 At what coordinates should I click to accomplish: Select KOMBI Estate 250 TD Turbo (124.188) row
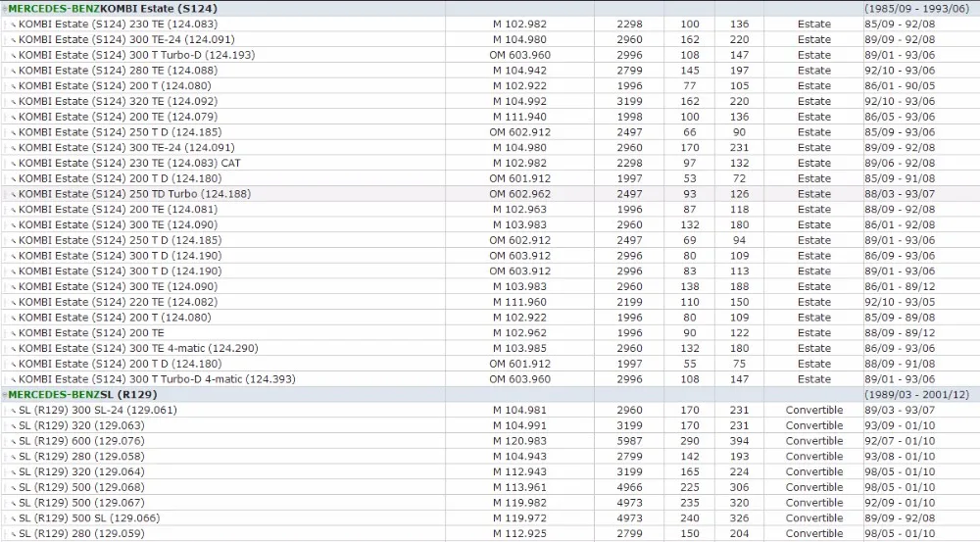click(x=490, y=194)
